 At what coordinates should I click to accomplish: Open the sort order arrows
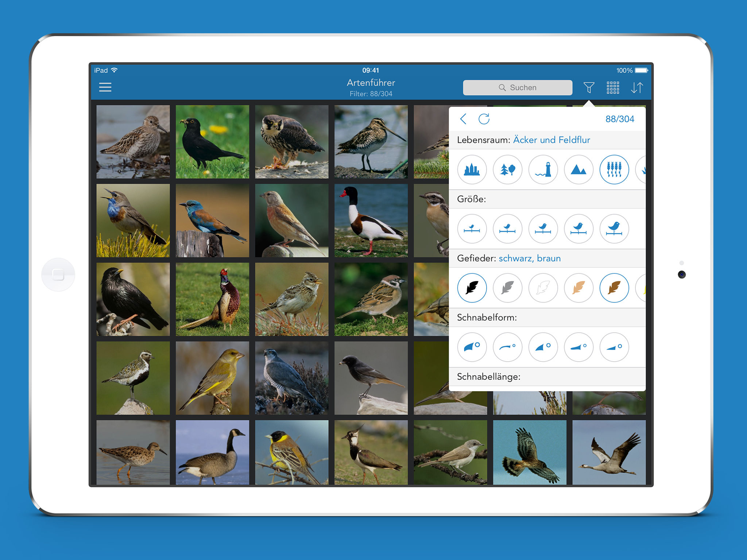coord(637,87)
